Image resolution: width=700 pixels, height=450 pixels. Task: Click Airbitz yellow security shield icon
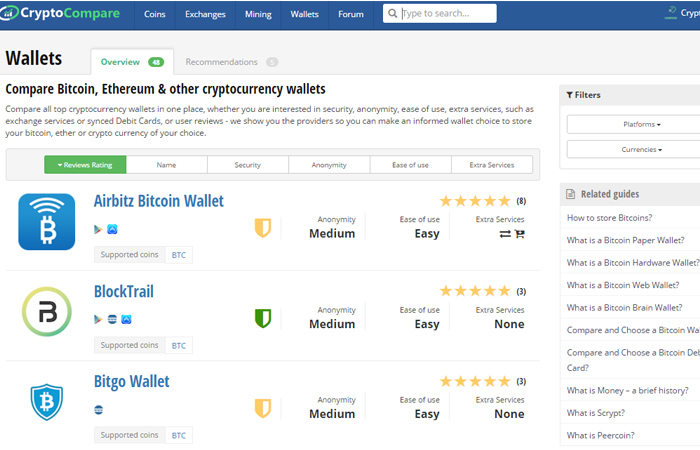pyautogui.click(x=263, y=228)
